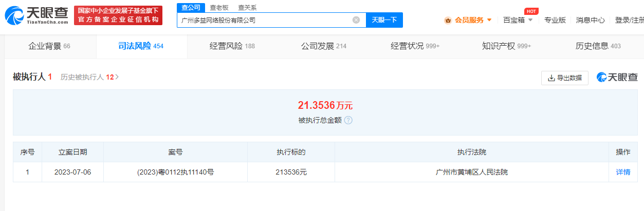Open the 知识产权 tab
This screenshot has height=211, width=644.
pyautogui.click(x=507, y=46)
